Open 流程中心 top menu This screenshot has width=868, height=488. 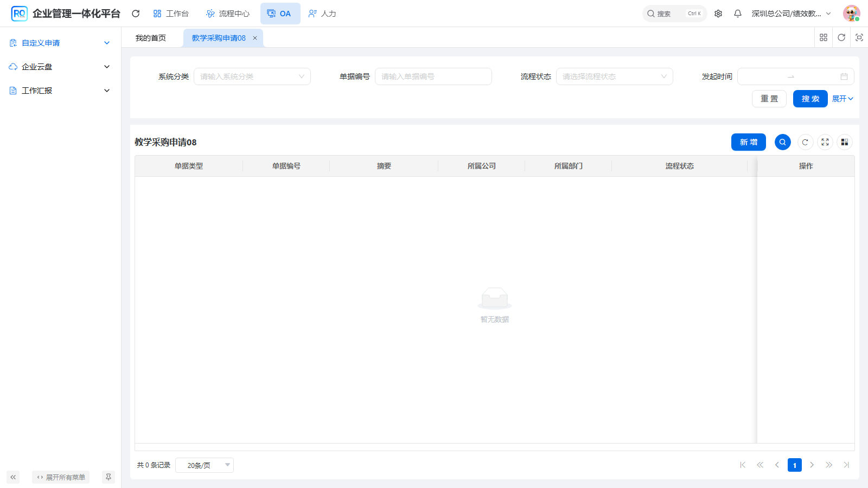[x=228, y=14]
